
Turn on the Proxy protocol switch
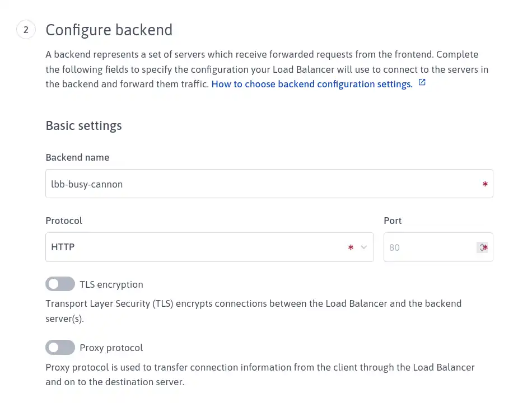point(60,348)
